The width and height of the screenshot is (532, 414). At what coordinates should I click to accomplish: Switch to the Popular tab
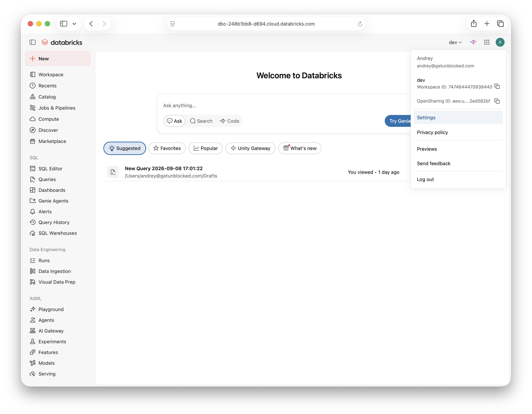206,148
